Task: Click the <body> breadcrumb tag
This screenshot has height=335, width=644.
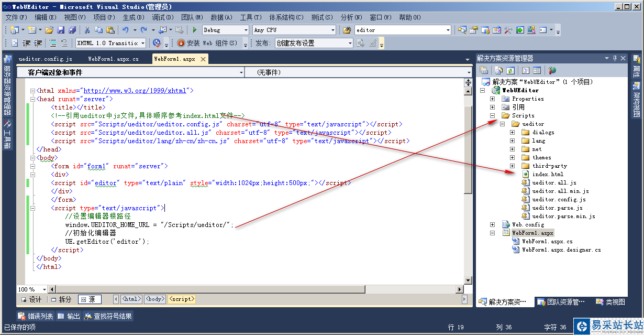Action: [155, 299]
